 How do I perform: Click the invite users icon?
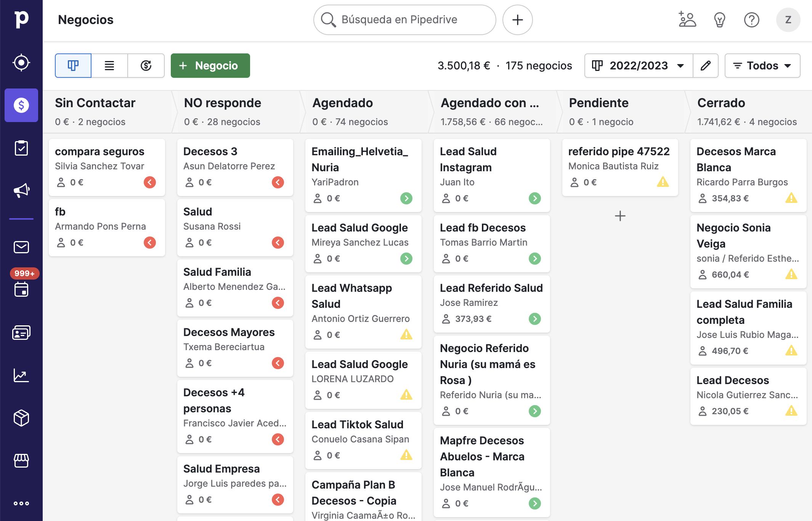[687, 20]
